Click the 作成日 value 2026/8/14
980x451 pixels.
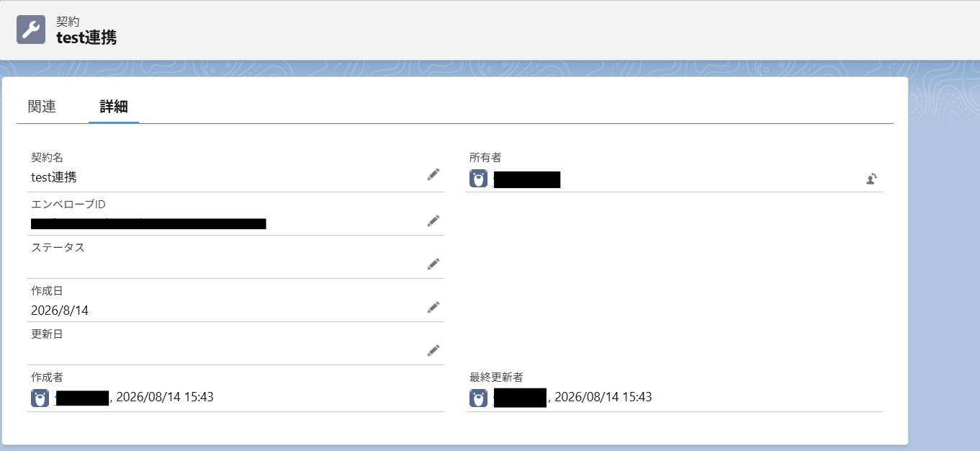click(x=60, y=311)
